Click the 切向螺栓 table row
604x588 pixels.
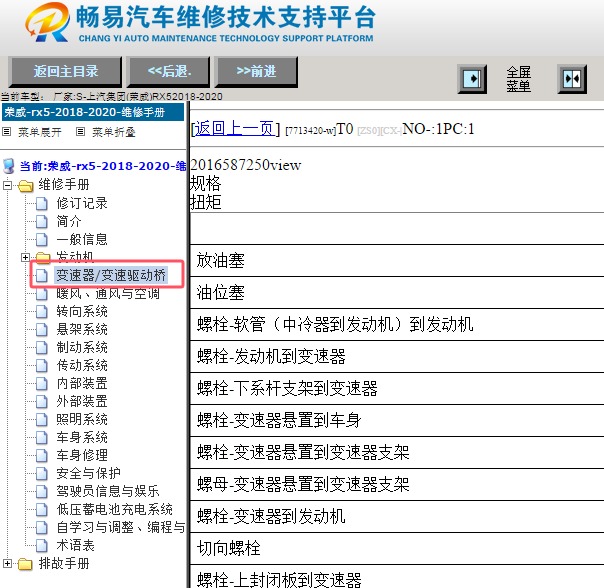click(x=397, y=548)
